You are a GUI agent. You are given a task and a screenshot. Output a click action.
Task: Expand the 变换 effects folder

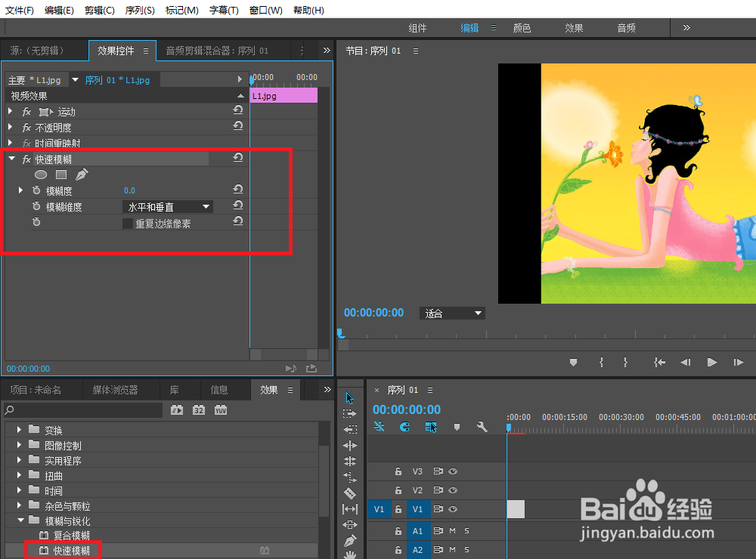point(20,429)
